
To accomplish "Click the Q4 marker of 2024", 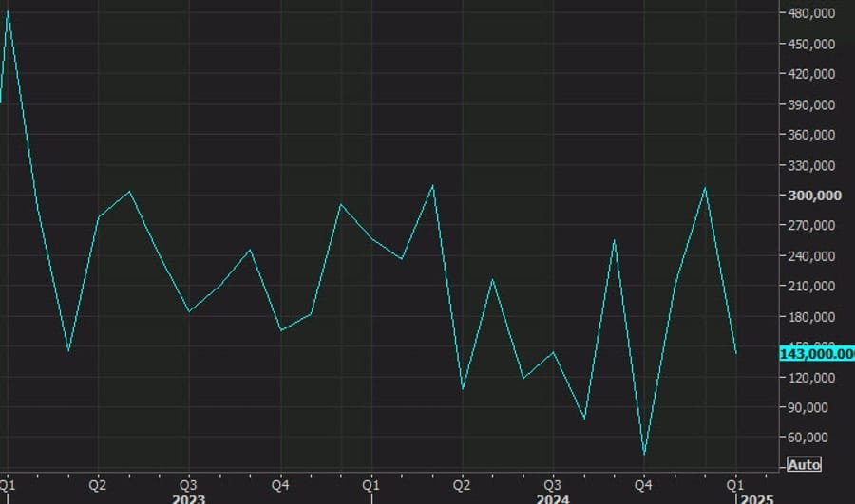I will (643, 482).
